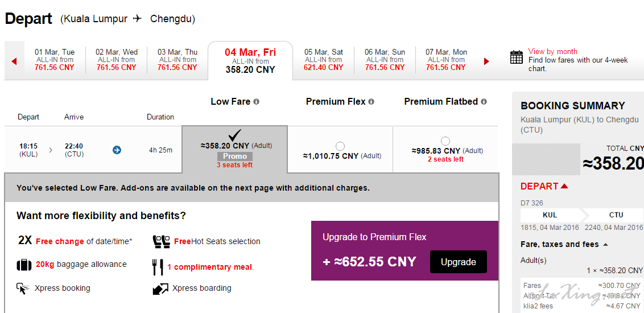Select the Premium Flex fare radio button
The image size is (644, 313).
340,146
